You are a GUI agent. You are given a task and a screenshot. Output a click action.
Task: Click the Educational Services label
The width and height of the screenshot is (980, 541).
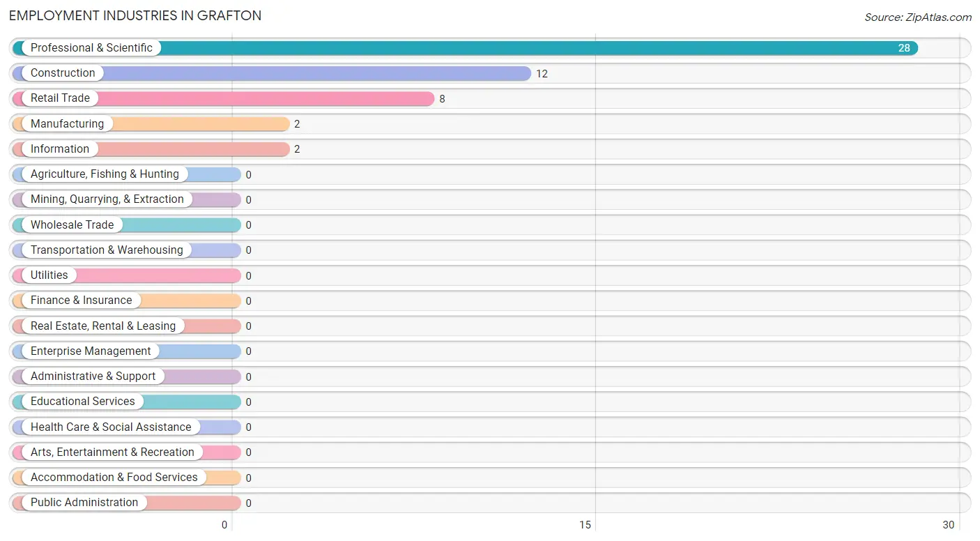[83, 402]
